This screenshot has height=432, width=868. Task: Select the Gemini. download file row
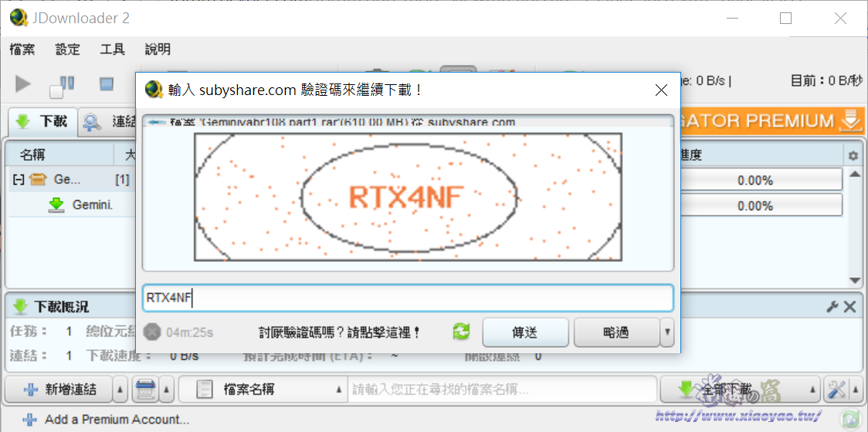pos(72,206)
